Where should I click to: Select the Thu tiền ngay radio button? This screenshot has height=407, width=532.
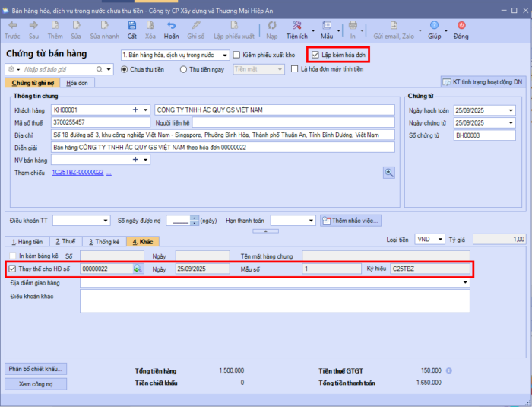pyautogui.click(x=184, y=69)
